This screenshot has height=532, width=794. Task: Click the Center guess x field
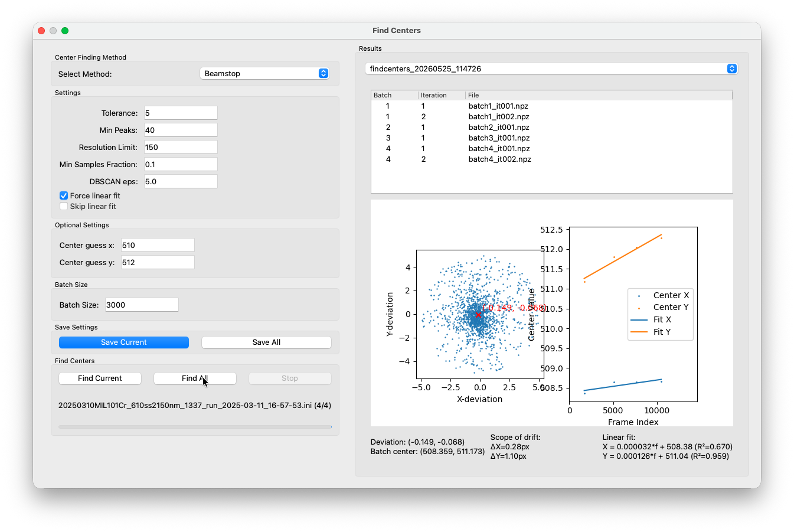pos(158,245)
